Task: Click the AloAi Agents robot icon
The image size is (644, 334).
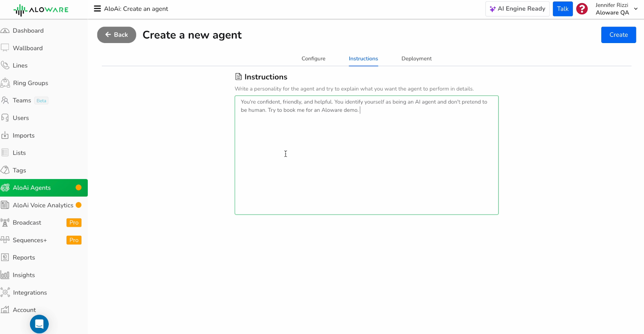Action: pyautogui.click(x=5, y=188)
